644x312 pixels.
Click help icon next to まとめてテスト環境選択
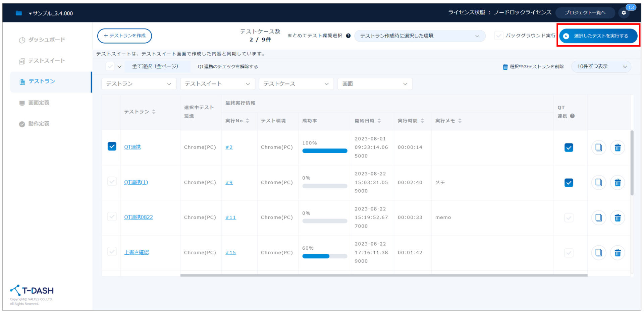click(x=348, y=36)
